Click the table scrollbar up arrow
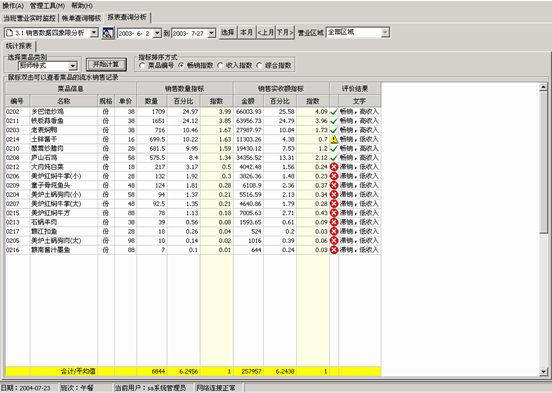Image resolution: width=552 pixels, height=393 pixels. [543, 87]
